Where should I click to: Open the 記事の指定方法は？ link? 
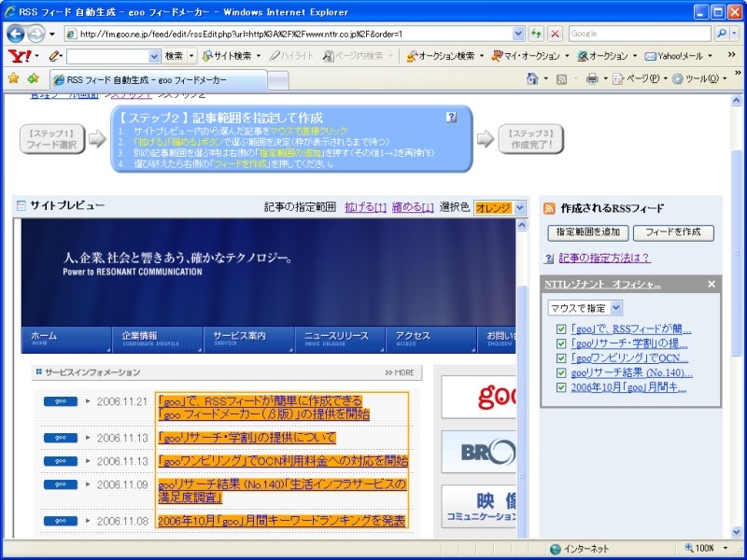coord(604,259)
